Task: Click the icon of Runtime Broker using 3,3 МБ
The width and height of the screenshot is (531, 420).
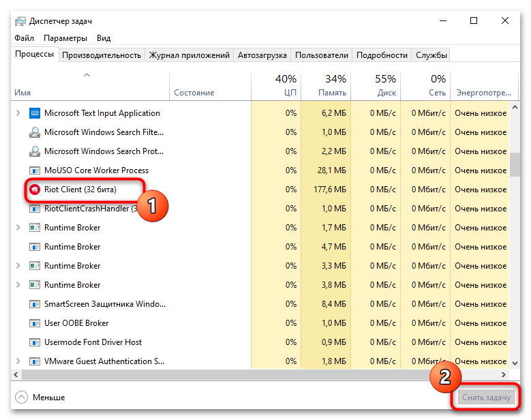Action: pyautogui.click(x=35, y=266)
